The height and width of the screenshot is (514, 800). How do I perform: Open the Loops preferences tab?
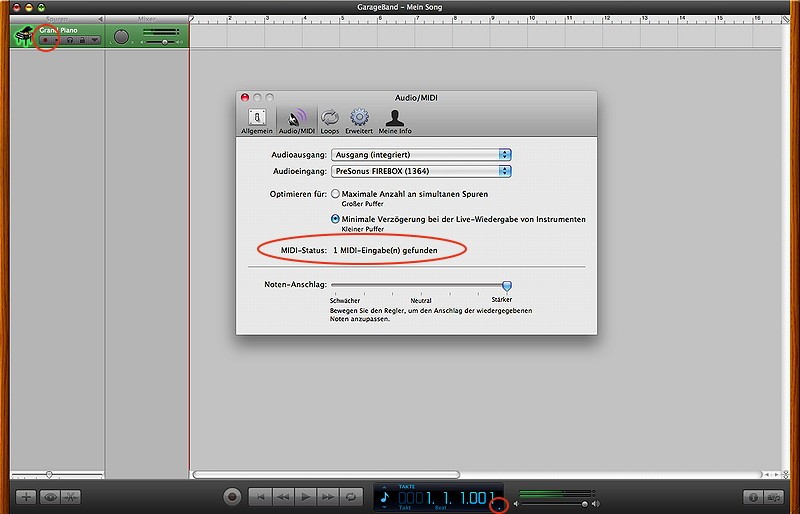tap(330, 121)
